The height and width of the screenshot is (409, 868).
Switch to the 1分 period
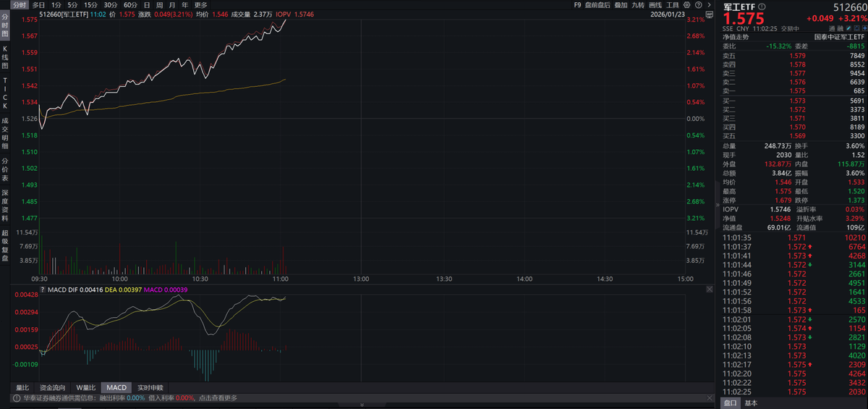click(56, 4)
